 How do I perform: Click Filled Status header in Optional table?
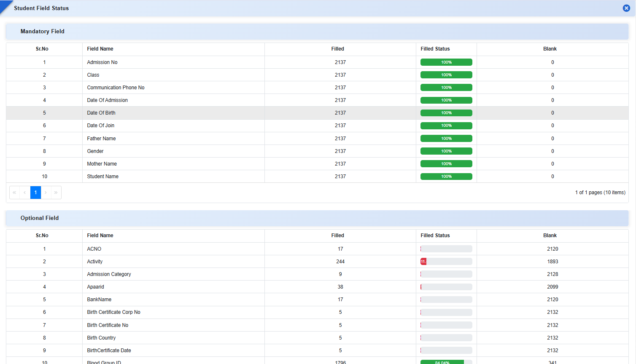click(x=435, y=236)
